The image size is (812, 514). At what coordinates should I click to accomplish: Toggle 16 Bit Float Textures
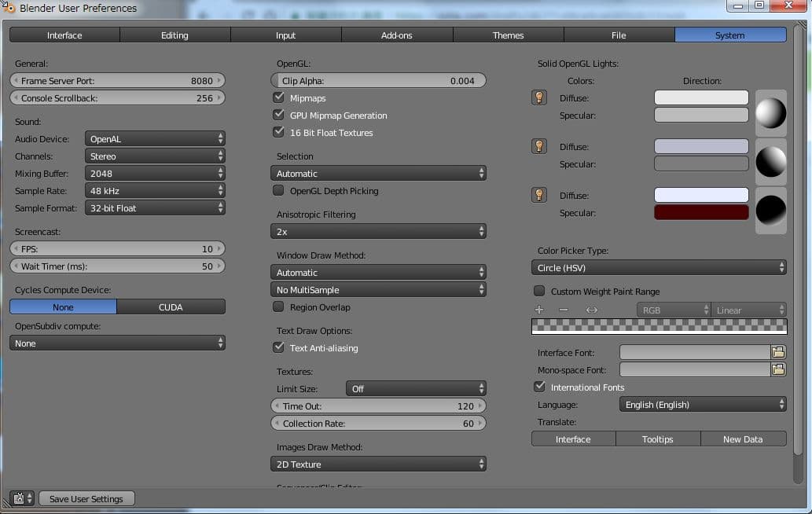[278, 132]
